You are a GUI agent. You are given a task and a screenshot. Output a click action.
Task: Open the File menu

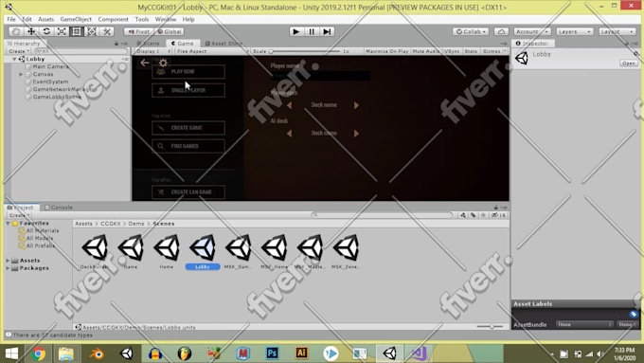click(11, 19)
